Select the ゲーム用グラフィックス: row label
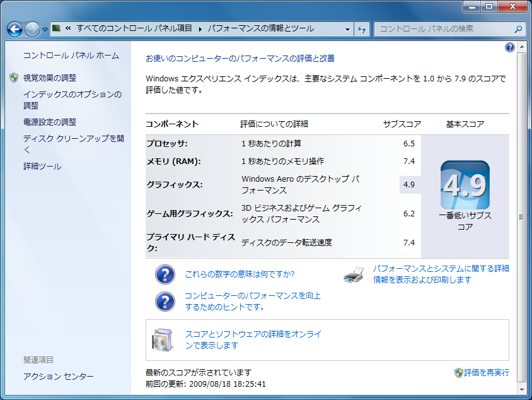Image resolution: width=532 pixels, height=400 pixels. click(190, 214)
